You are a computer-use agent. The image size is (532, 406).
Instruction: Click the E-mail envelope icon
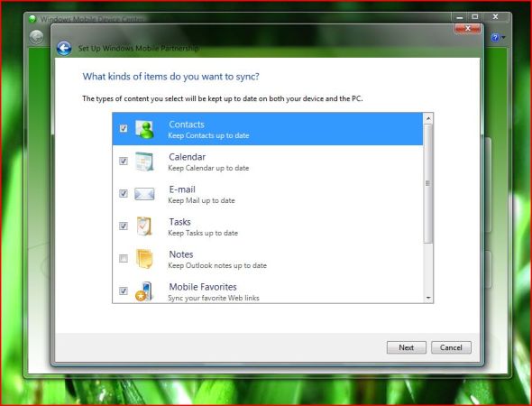point(144,194)
